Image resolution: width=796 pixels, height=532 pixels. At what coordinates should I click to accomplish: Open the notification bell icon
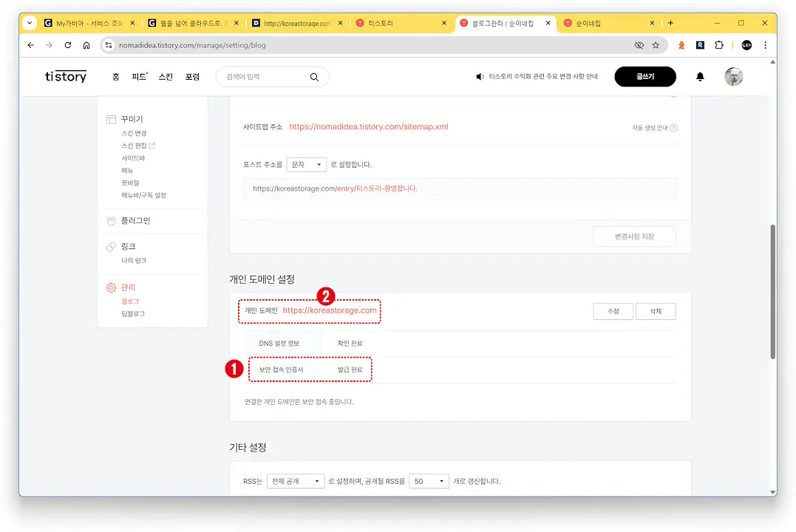pos(700,76)
